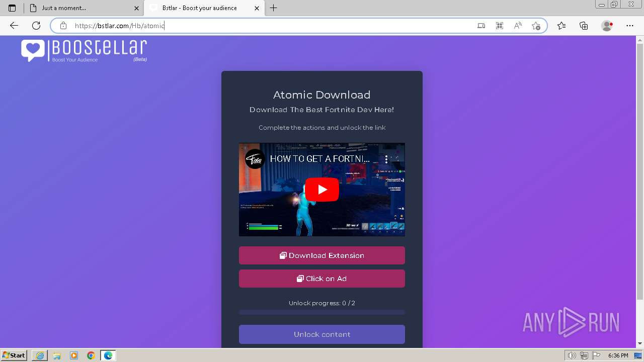Screen dimensions: 644x362
Task: Click the Download Extension button
Action: click(x=322, y=255)
